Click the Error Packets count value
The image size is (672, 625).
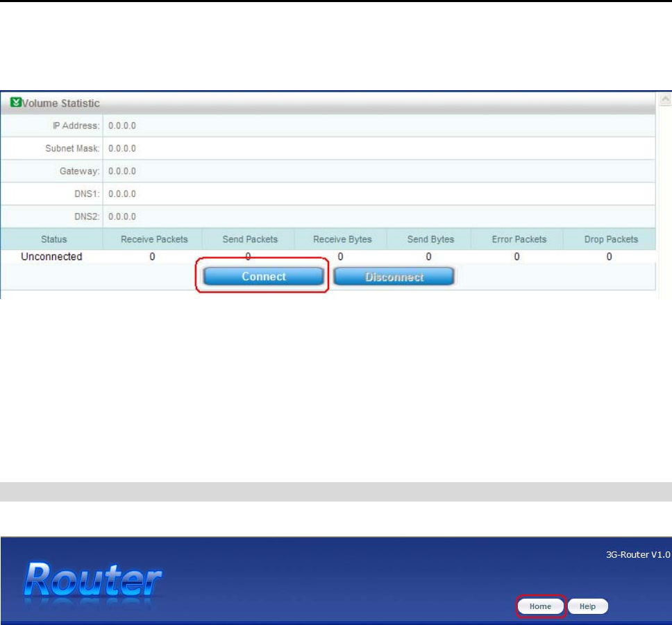tap(517, 257)
